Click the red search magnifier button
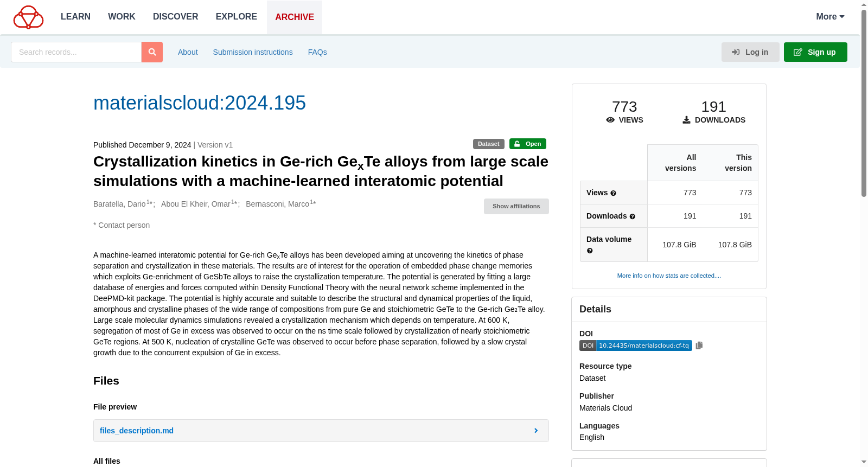Screen dimensions: 868x467 [152, 52]
